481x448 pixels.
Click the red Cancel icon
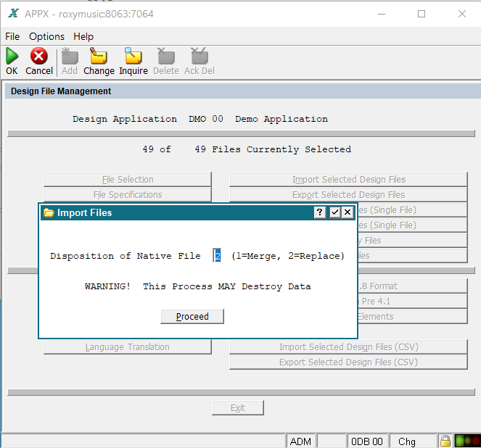tap(39, 56)
